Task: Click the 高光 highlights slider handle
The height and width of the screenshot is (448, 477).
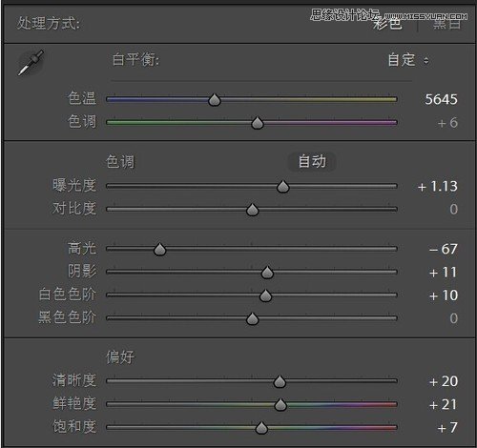Action: pyautogui.click(x=159, y=250)
